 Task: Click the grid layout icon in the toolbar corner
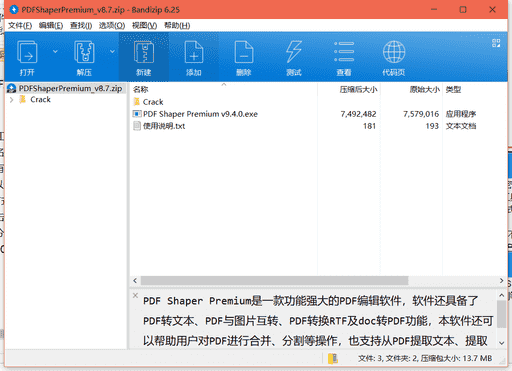tap(496, 43)
